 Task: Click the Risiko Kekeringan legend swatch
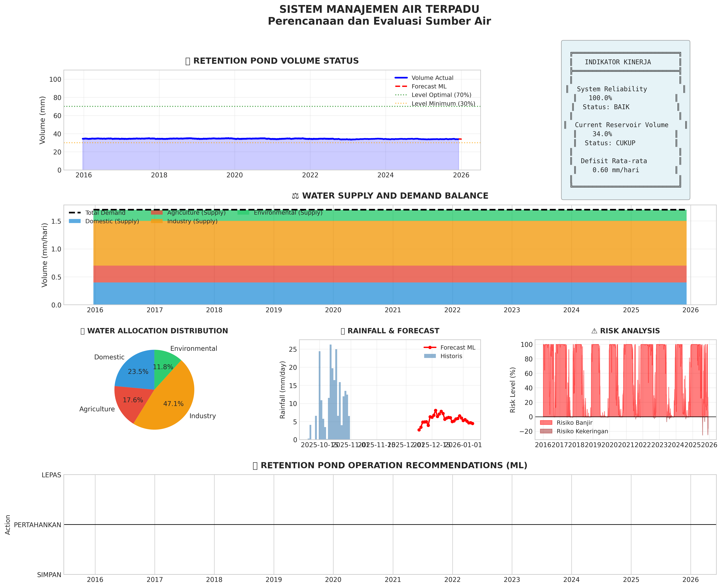coord(546,431)
